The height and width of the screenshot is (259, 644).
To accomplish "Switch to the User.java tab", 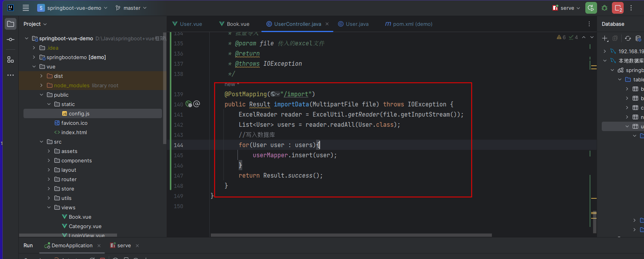I will pos(353,24).
